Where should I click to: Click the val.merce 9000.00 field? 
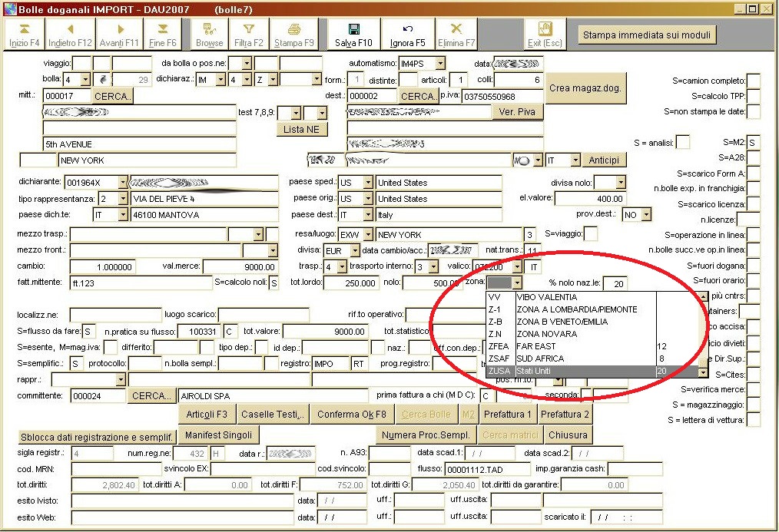pos(240,267)
